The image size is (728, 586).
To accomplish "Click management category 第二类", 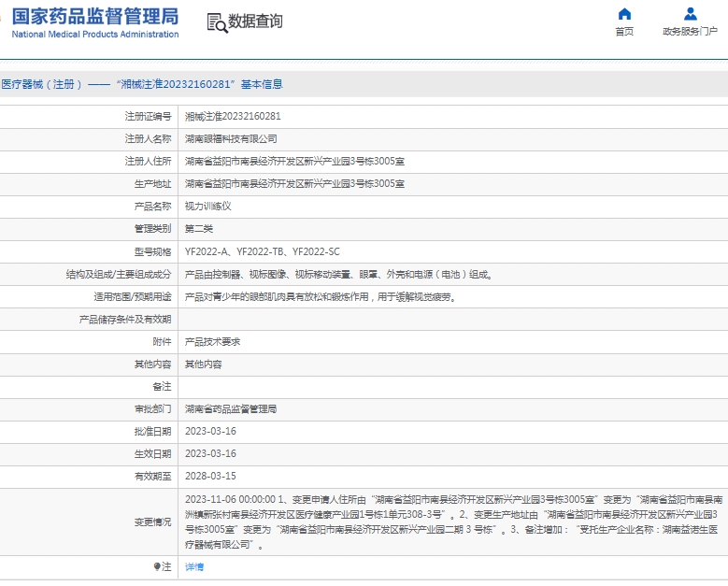I will point(199,229).
